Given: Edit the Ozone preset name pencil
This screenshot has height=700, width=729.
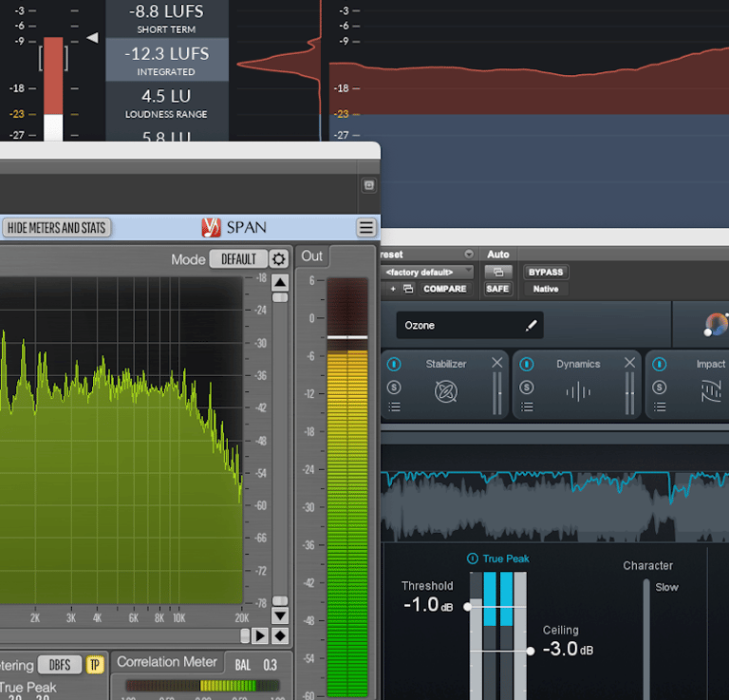Looking at the screenshot, I should (x=531, y=326).
